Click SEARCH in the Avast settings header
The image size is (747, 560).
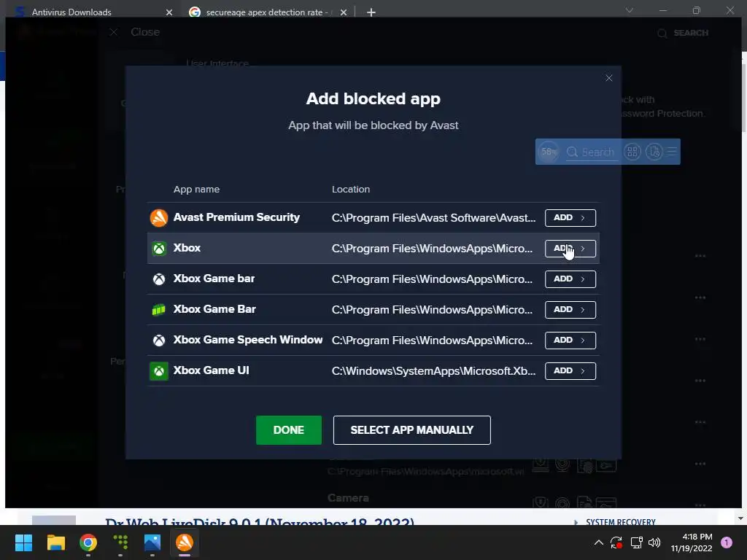click(x=683, y=33)
